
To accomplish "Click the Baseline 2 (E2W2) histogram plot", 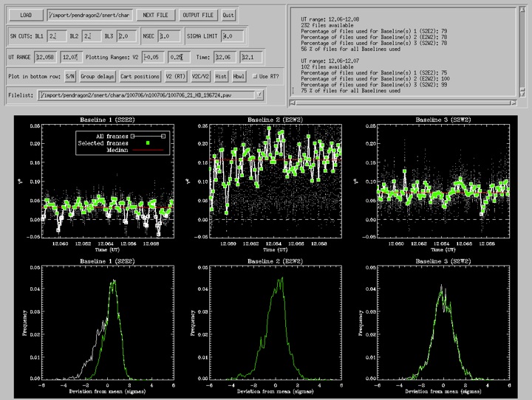I will point(276,323).
